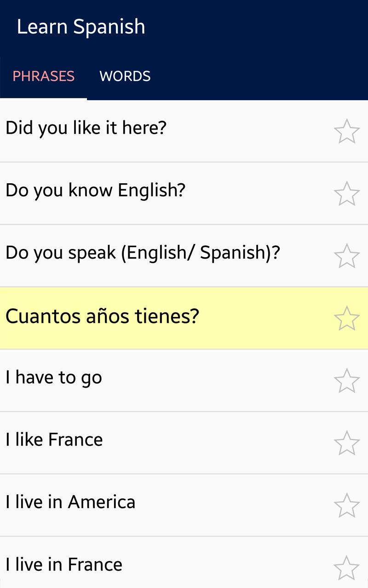Screen dimensions: 368x588
Task: Star the highlighted 'Cuantos años tienes?' row
Action: tap(346, 318)
